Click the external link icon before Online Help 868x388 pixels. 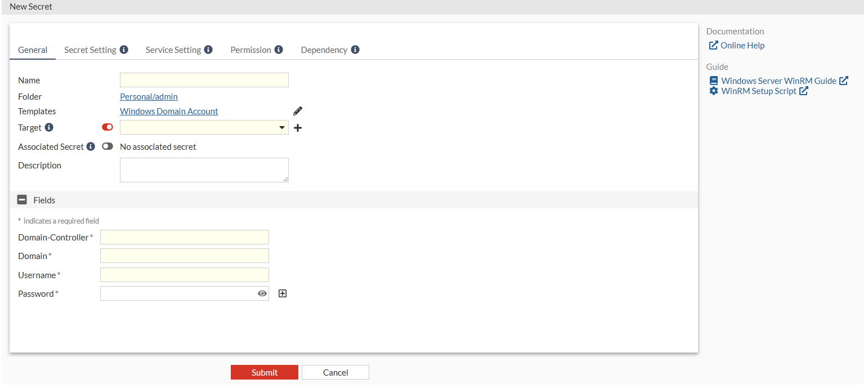(713, 45)
